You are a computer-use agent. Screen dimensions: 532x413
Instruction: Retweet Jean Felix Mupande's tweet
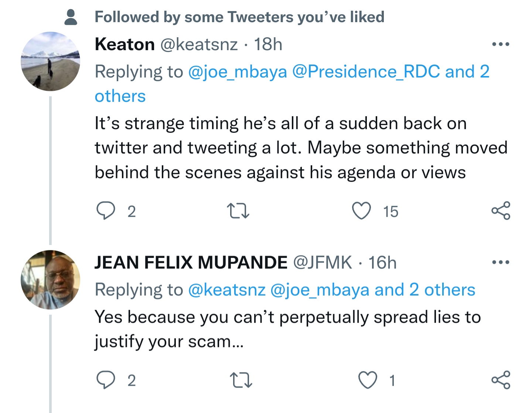(241, 380)
